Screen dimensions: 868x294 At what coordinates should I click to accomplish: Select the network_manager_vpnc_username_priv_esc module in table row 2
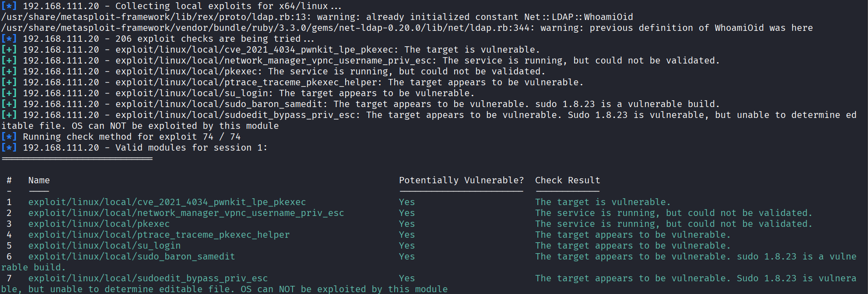(186, 213)
